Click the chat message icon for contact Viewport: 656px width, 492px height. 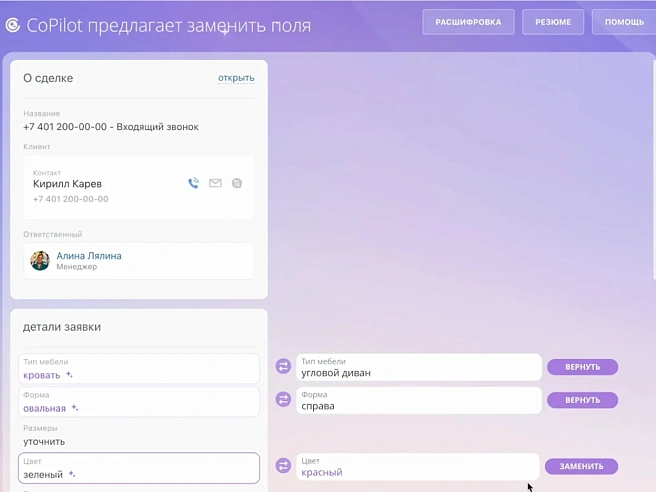237,183
